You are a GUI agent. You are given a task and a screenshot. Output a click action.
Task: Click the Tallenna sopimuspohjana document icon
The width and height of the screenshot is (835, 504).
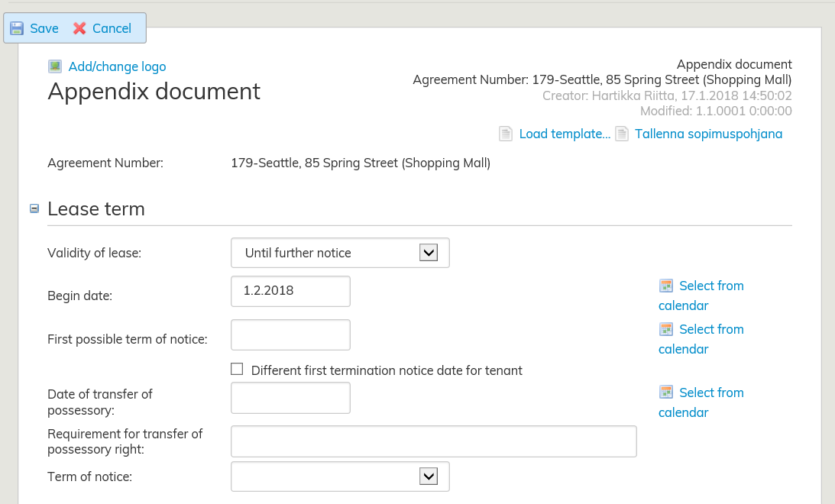coord(622,134)
